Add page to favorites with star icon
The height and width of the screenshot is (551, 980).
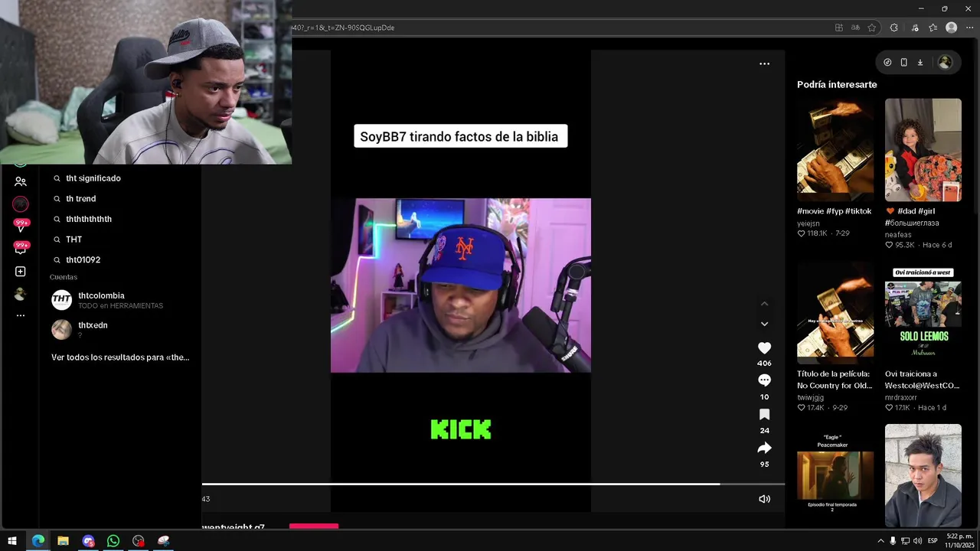click(871, 28)
